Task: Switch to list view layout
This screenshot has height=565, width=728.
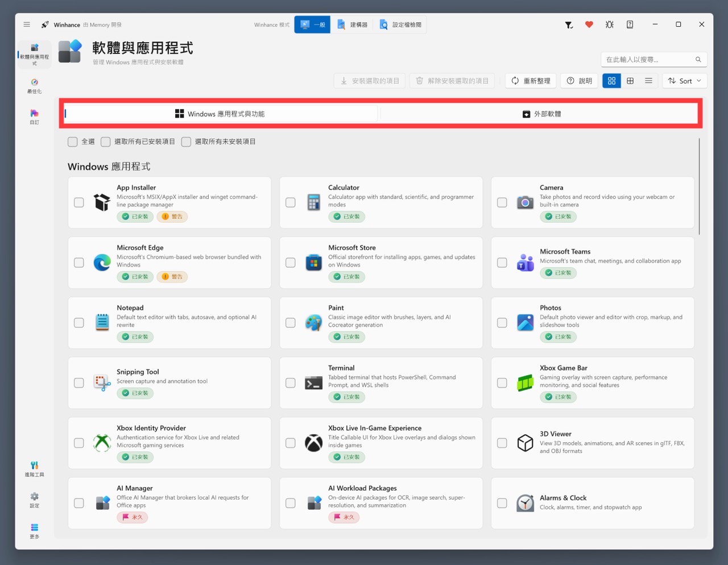Action: 649,81
